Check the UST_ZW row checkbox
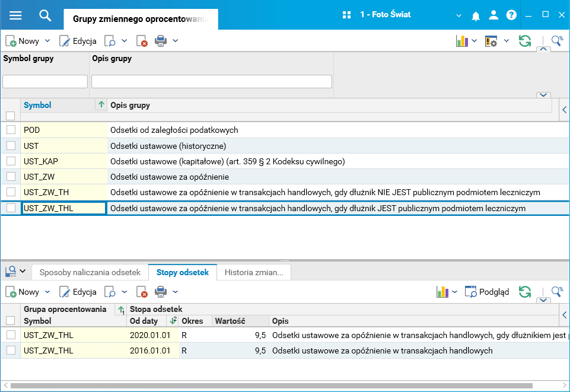The height and width of the screenshot is (392, 570). click(x=11, y=177)
